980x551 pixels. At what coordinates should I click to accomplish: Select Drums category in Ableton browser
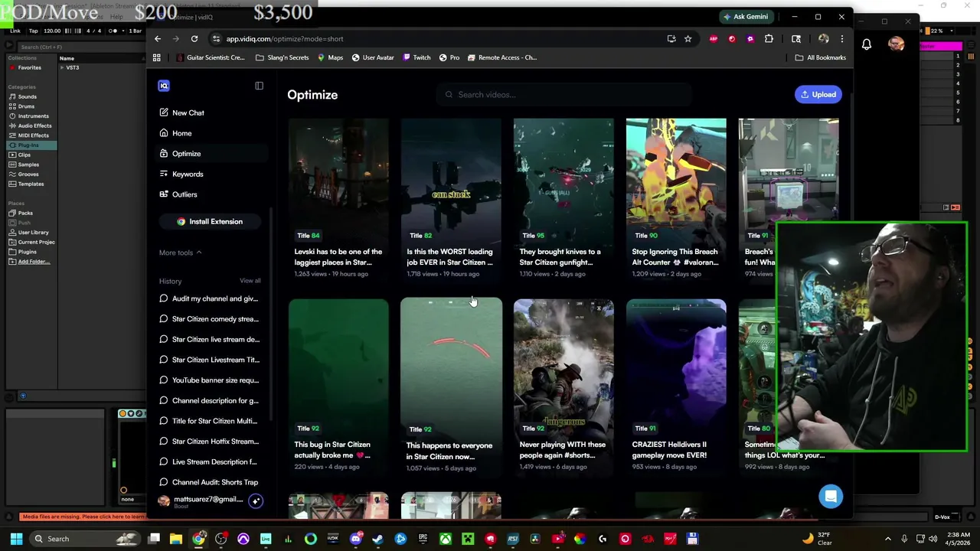26,106
